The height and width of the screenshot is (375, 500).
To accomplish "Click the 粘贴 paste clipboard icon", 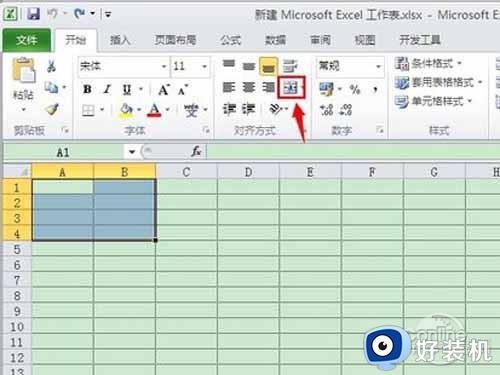I will coord(23,70).
